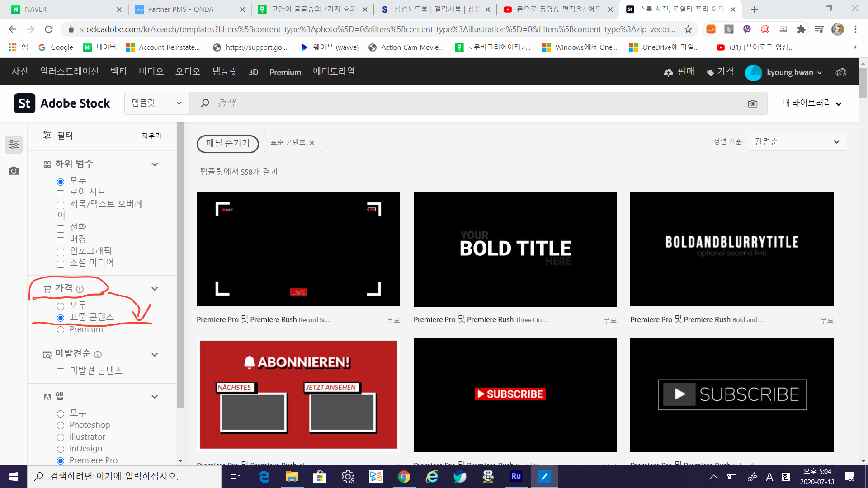Screen dimensions: 868x488
Task: Click the 패널 숨기기 button
Action: click(x=227, y=144)
